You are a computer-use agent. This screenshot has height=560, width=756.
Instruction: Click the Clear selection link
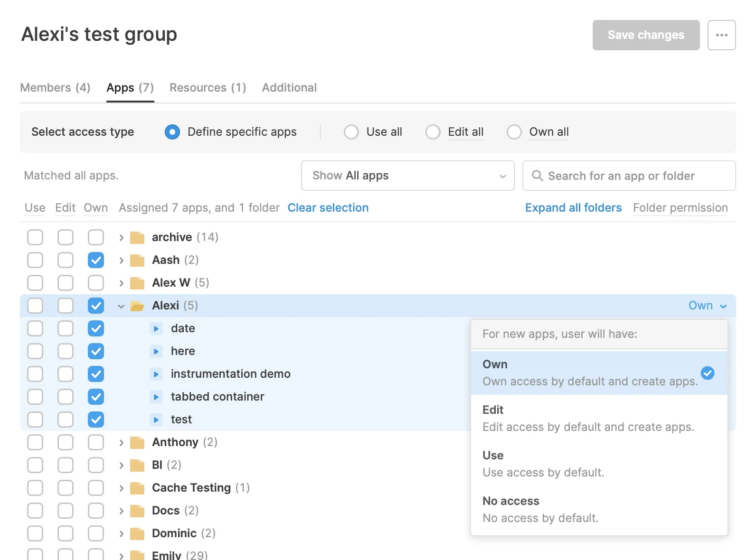point(328,208)
